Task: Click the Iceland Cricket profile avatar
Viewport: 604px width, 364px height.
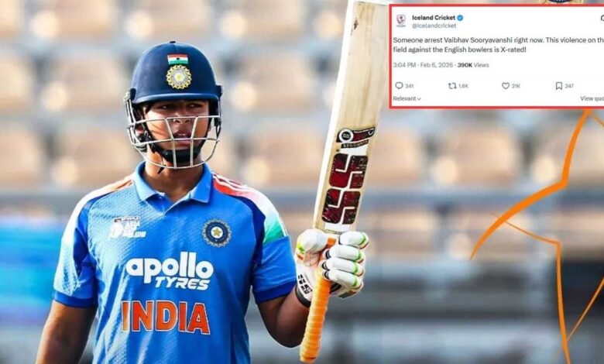Action: pos(401,20)
